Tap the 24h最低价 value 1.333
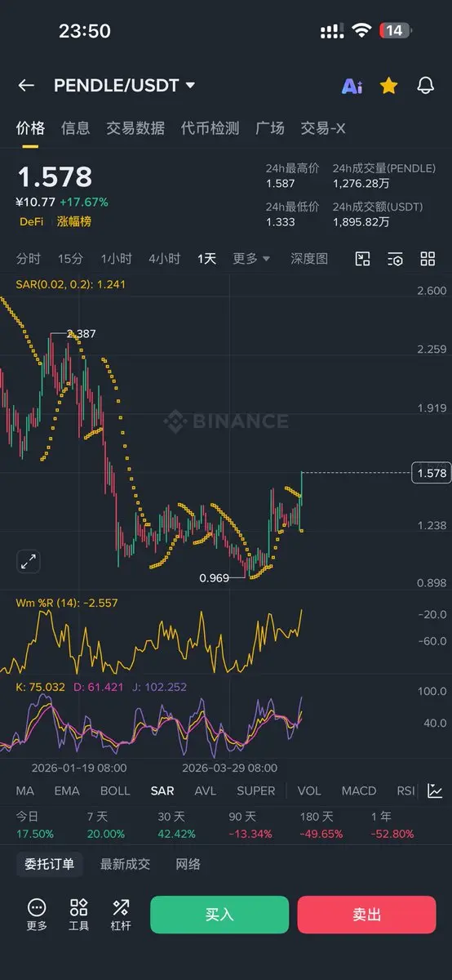 tap(281, 221)
